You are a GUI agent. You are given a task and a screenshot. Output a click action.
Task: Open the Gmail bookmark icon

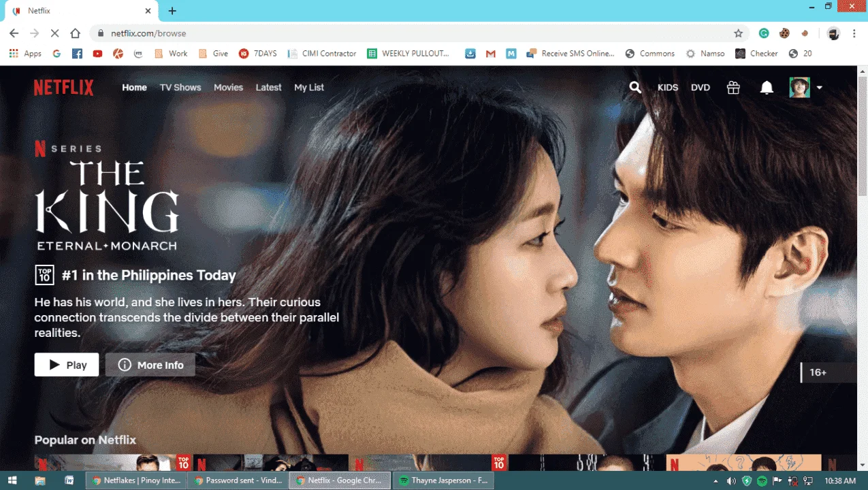[490, 54]
